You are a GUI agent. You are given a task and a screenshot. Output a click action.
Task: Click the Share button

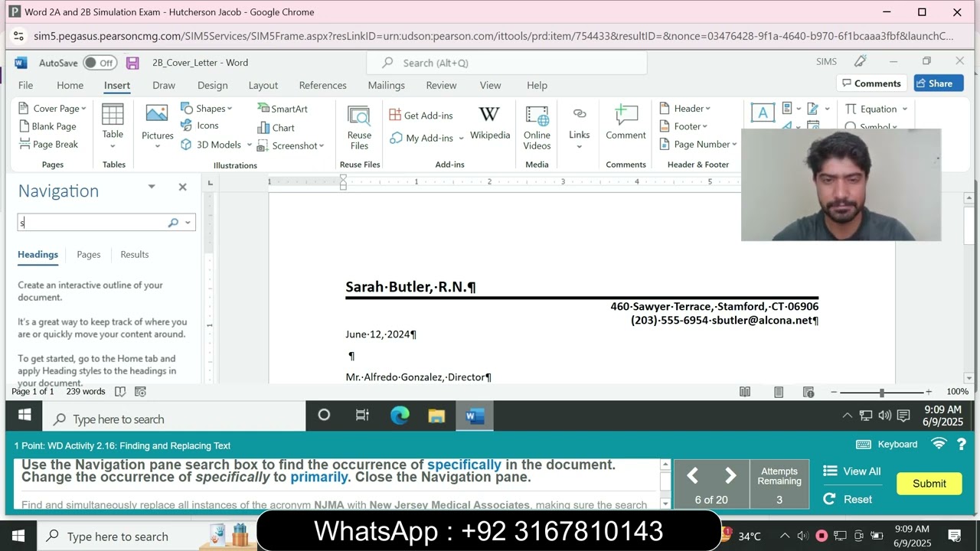click(939, 83)
